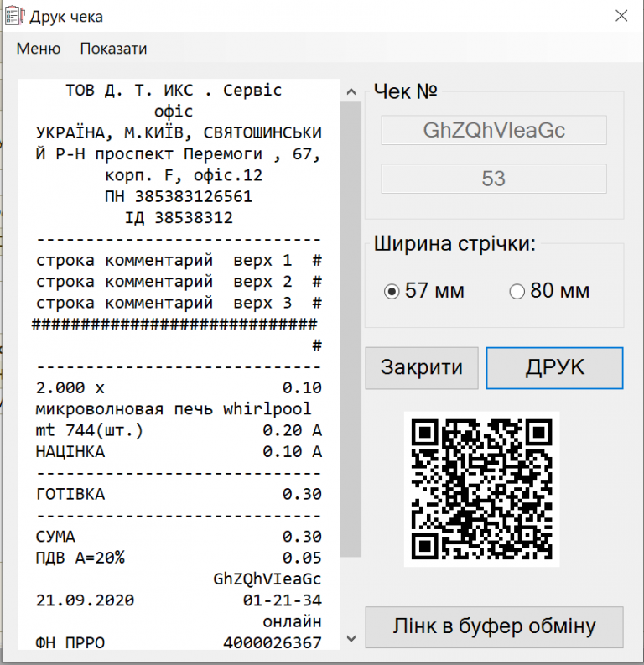644x665 pixels.
Task: Click 'УКРАЇНА, М.КИЇВ, СВЯТОШИНСЬКИ' address line
Action: click(179, 132)
